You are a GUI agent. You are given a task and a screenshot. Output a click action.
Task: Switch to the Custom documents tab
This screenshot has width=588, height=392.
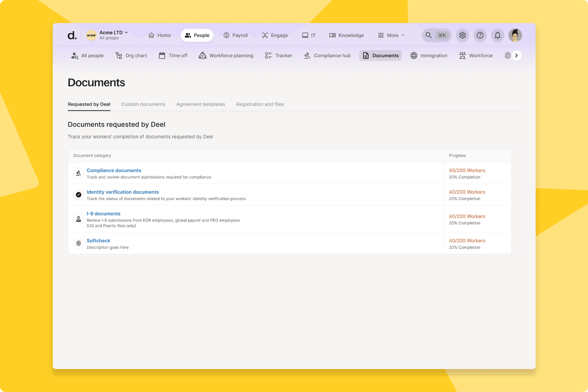[143, 104]
